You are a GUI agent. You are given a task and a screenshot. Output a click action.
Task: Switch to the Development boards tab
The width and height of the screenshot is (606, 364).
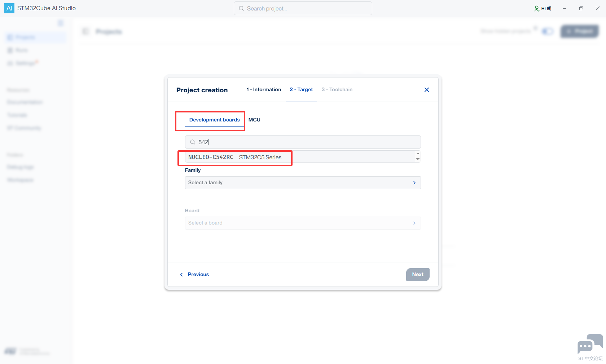(x=214, y=120)
